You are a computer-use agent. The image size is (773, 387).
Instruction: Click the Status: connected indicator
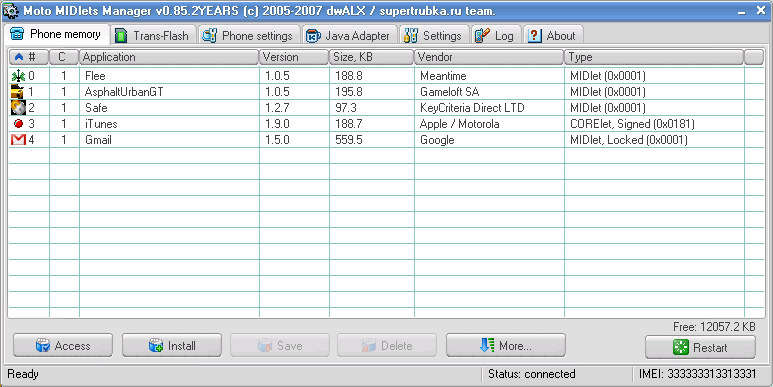pos(531,374)
